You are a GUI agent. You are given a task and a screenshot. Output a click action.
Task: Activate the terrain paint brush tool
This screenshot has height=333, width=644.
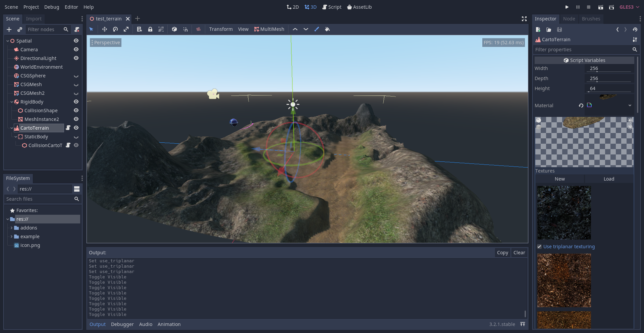coord(317,29)
